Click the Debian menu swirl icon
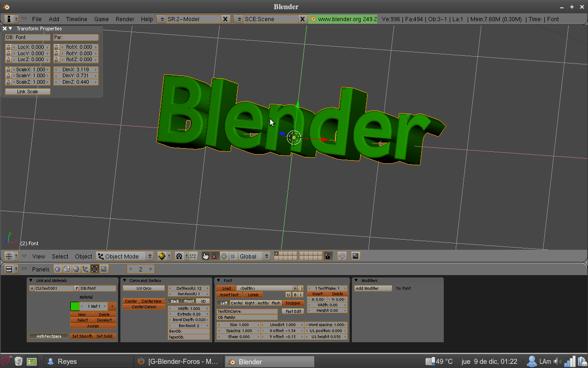Image resolution: width=588 pixels, height=368 pixels. pyautogui.click(x=6, y=362)
